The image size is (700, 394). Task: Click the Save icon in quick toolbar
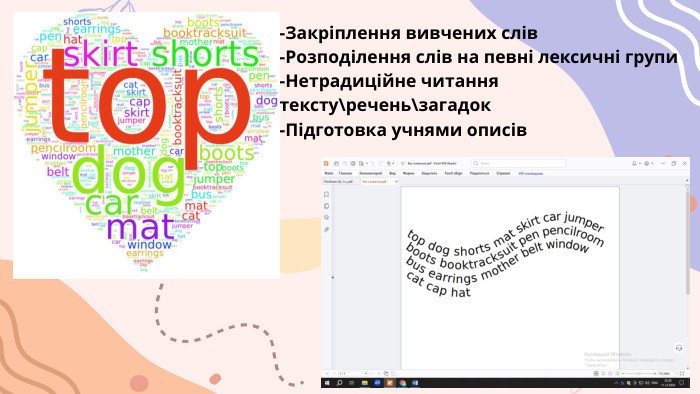tap(345, 164)
